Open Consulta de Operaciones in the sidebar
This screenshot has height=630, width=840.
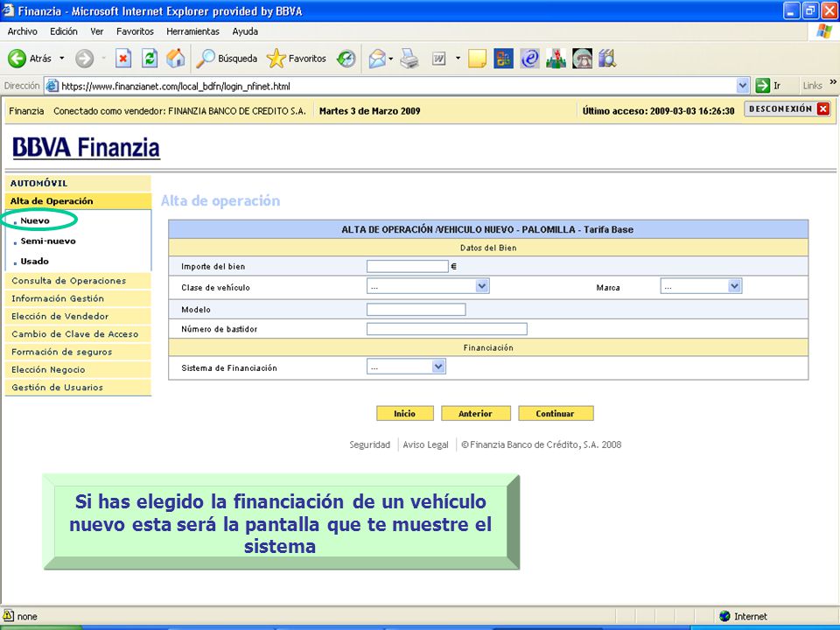click(x=78, y=281)
